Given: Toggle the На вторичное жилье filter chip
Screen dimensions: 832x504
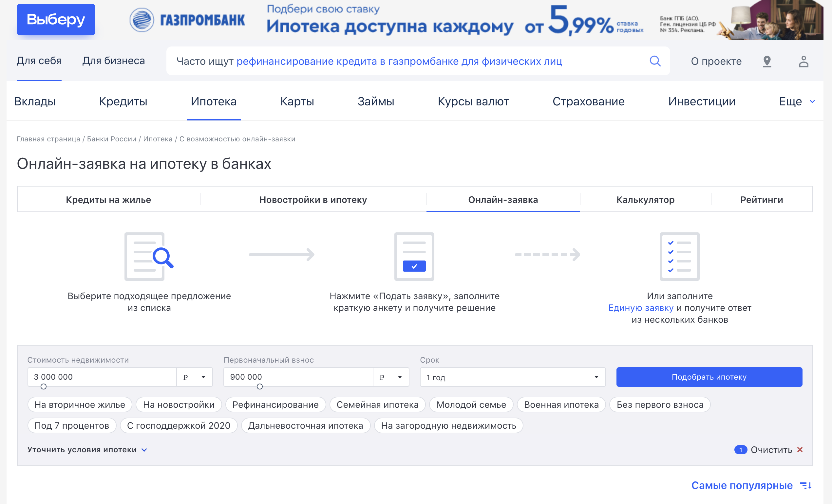Looking at the screenshot, I should click(80, 405).
